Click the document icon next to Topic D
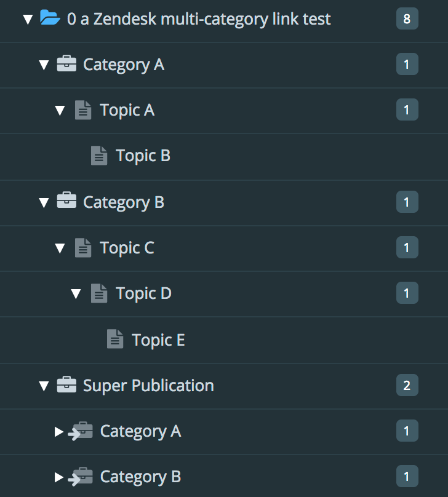The width and height of the screenshot is (448, 497). coord(98,293)
